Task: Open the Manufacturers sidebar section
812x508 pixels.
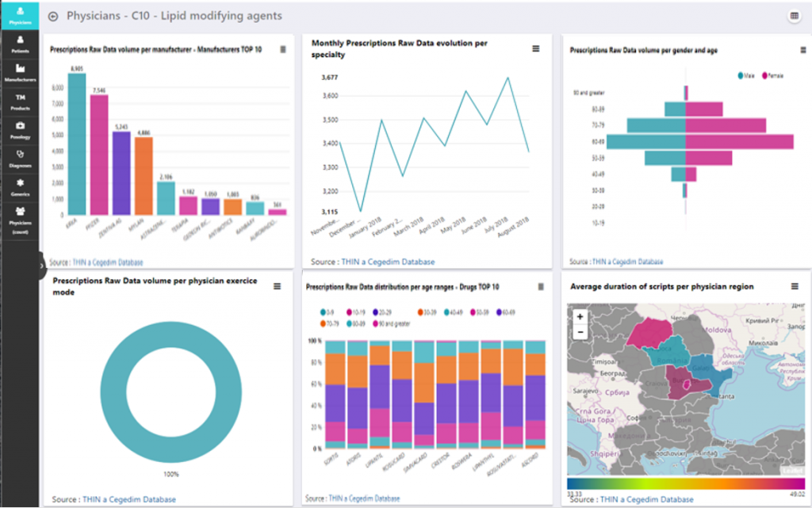Action: [x=20, y=72]
